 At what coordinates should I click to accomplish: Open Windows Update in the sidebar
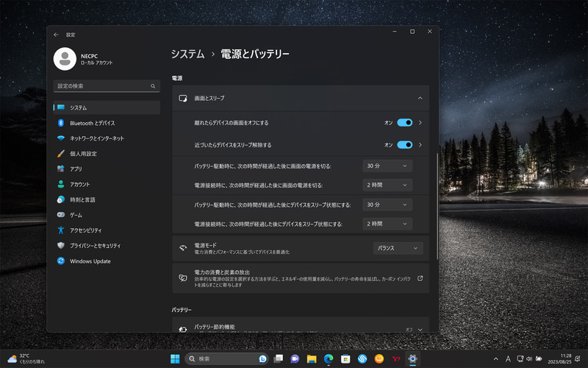tap(107, 261)
